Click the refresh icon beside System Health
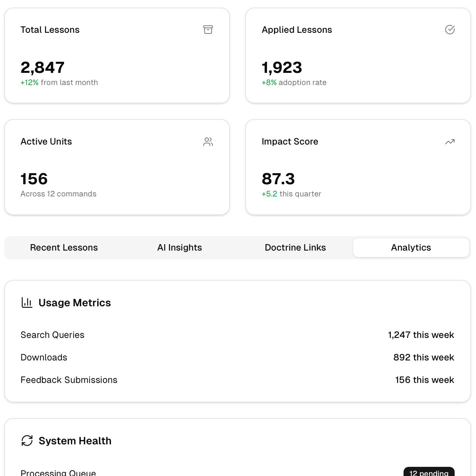 [27, 441]
